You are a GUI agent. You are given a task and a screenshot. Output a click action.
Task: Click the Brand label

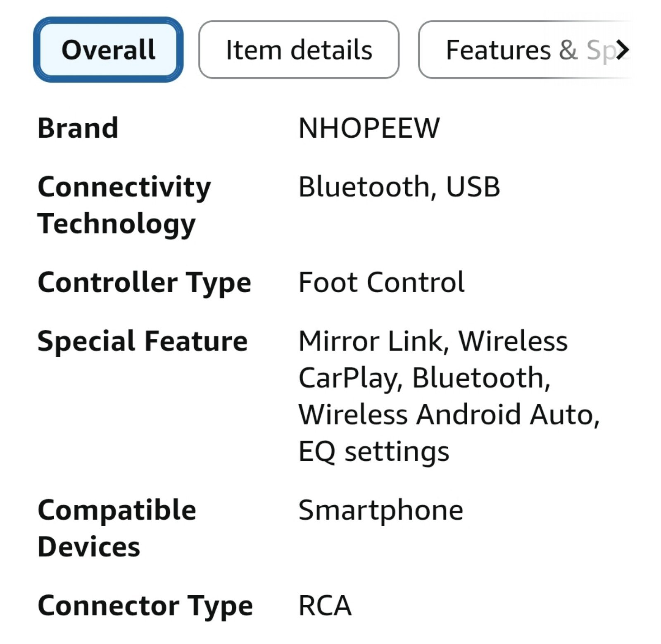click(x=78, y=128)
